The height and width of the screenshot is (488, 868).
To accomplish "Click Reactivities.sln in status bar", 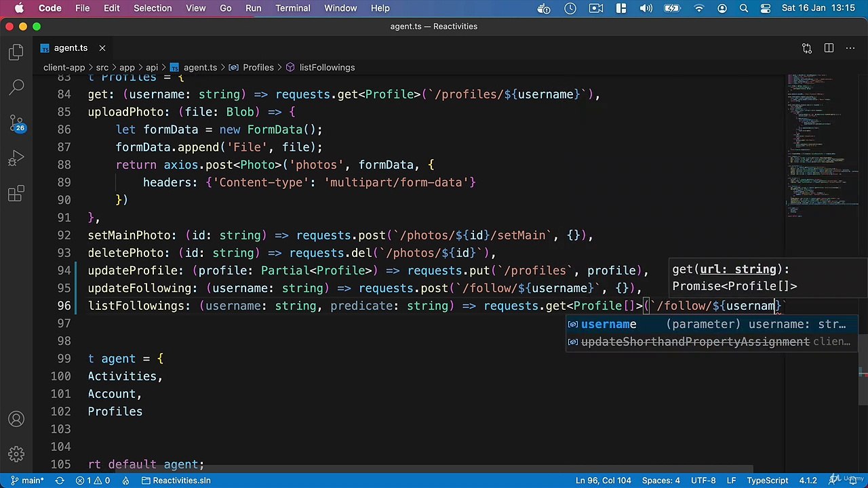I will coord(175,481).
